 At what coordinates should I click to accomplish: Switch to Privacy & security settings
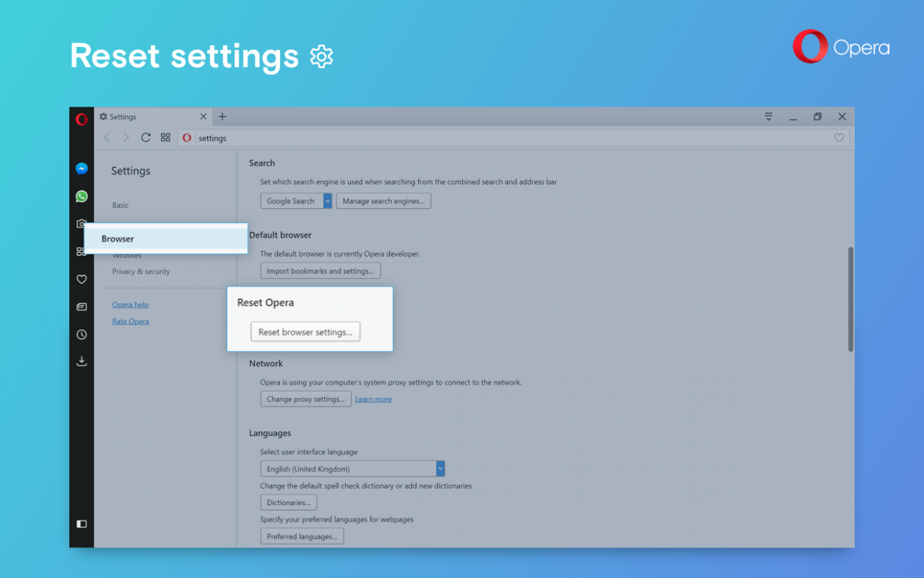(x=141, y=271)
